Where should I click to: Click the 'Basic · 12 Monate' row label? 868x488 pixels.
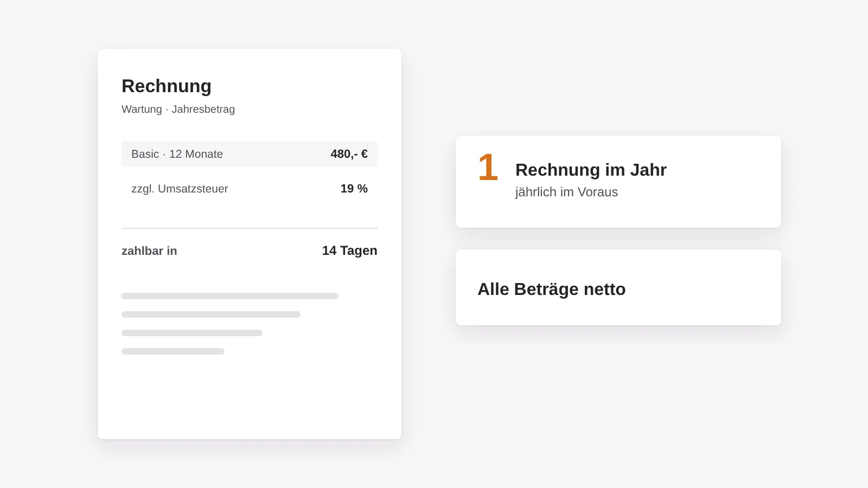click(x=177, y=154)
